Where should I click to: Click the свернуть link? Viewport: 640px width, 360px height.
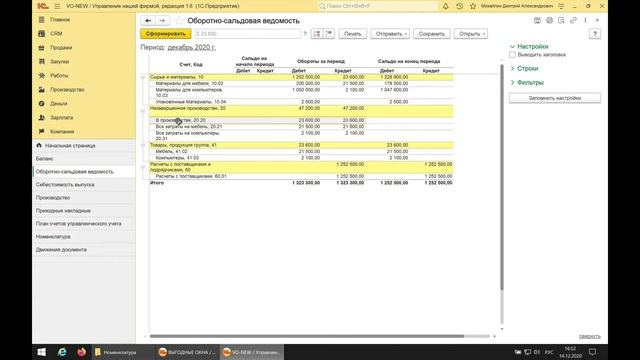click(x=589, y=337)
